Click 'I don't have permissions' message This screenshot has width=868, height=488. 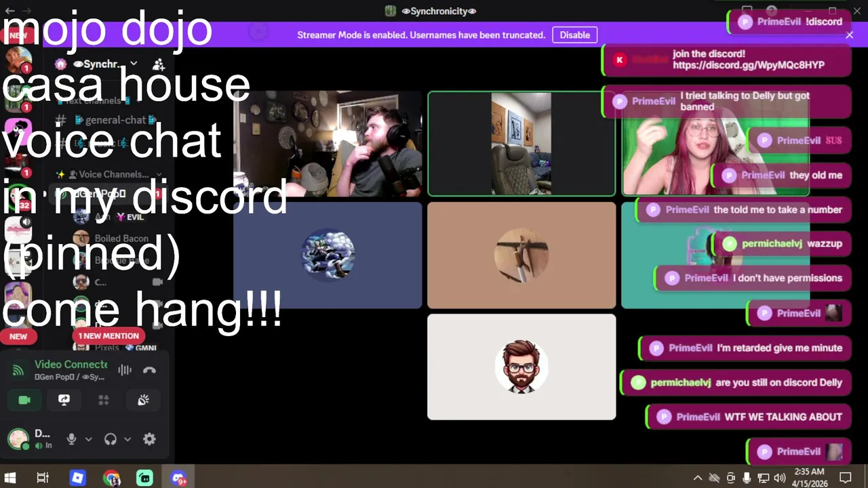[x=753, y=279]
